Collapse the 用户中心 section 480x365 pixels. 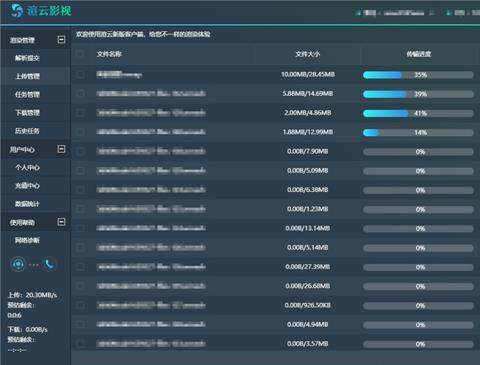click(x=61, y=149)
